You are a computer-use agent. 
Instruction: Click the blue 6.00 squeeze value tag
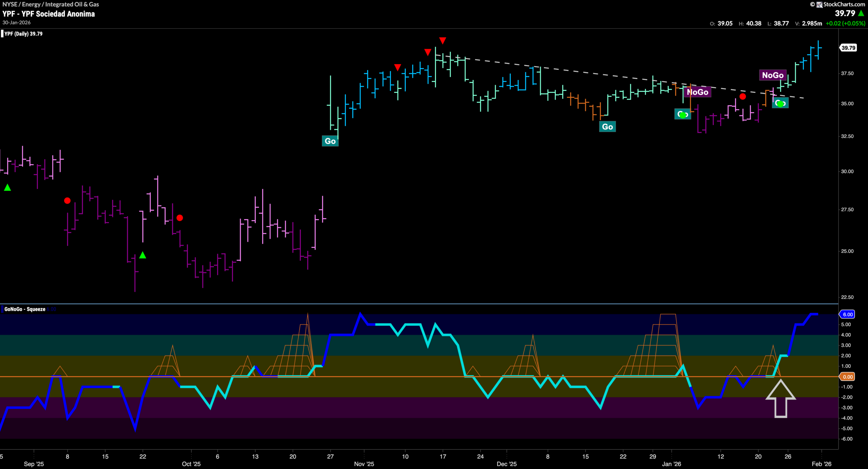(847, 314)
